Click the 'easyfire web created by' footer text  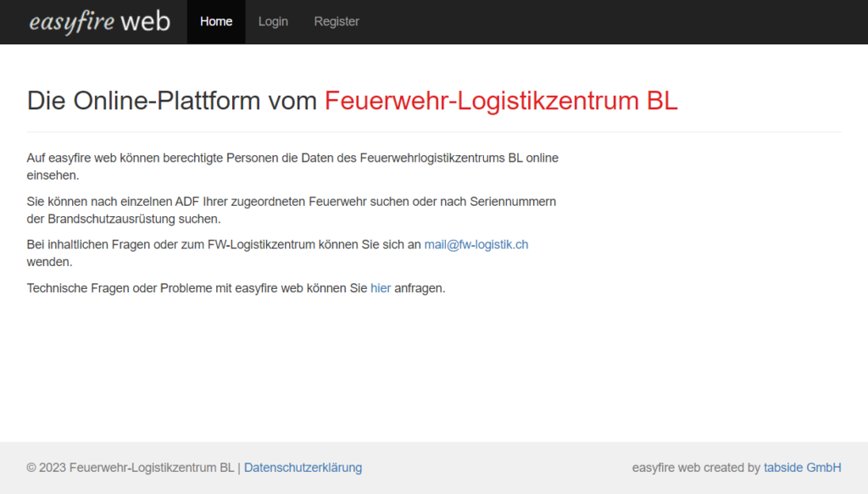(x=696, y=468)
